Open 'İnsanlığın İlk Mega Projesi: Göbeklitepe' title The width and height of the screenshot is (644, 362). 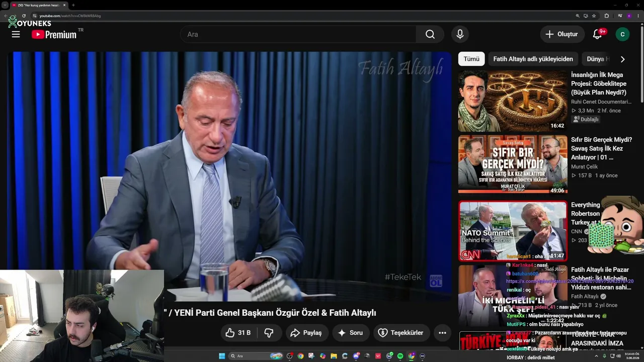coord(601,83)
